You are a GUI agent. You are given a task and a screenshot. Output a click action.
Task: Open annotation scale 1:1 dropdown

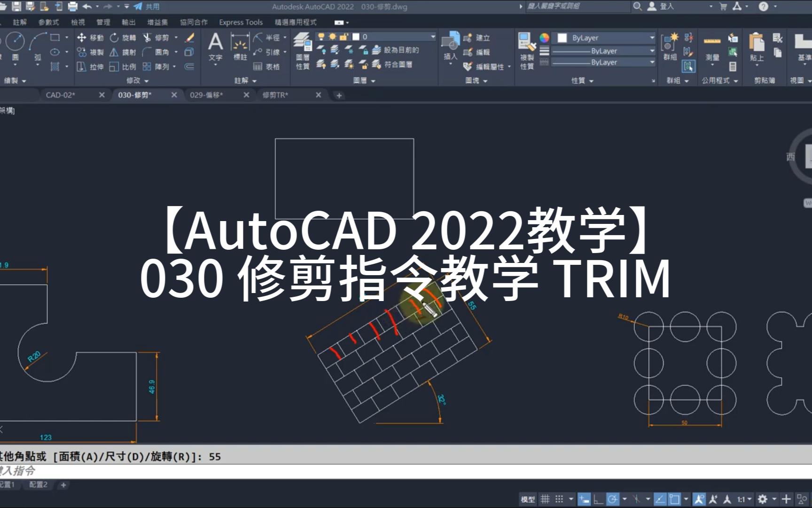click(x=744, y=499)
